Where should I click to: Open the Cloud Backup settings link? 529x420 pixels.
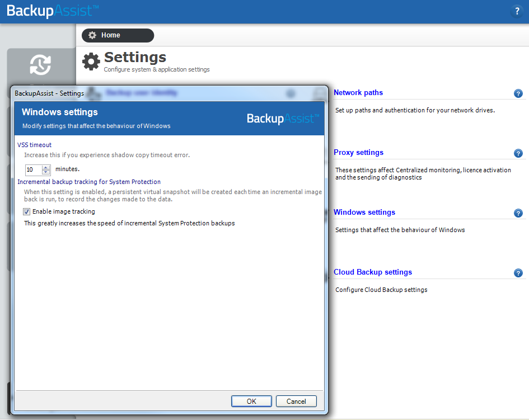373,272
